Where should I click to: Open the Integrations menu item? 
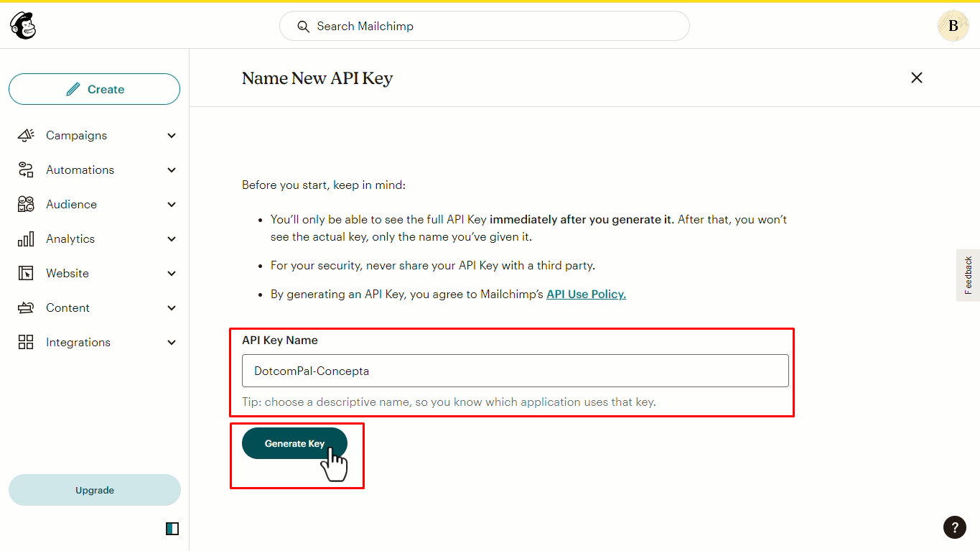click(95, 342)
